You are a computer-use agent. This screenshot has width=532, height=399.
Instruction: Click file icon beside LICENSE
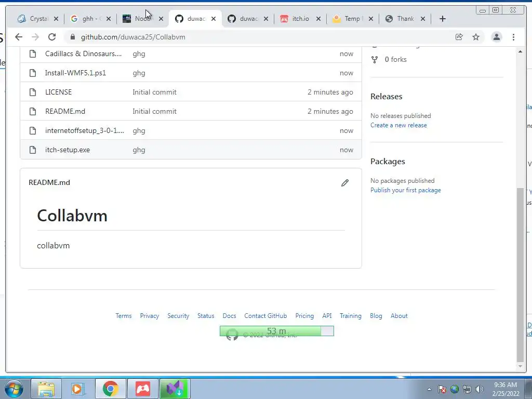click(33, 92)
